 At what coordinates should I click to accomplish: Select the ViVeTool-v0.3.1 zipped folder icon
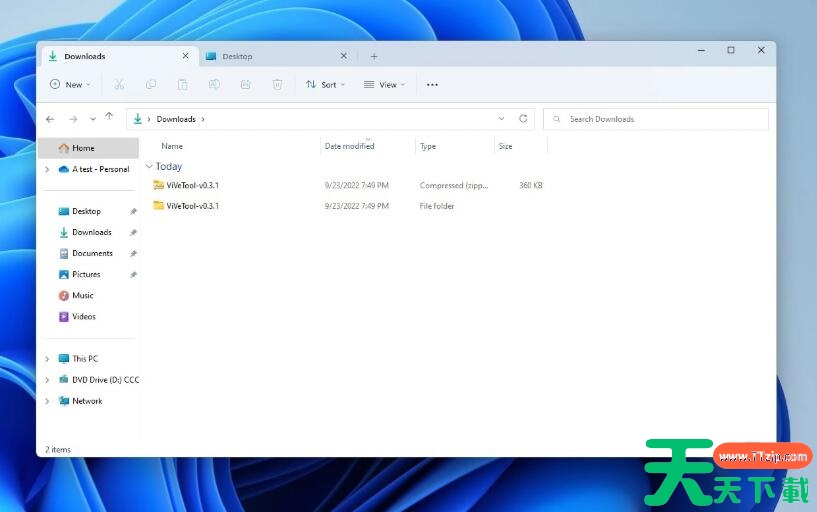tap(158, 185)
